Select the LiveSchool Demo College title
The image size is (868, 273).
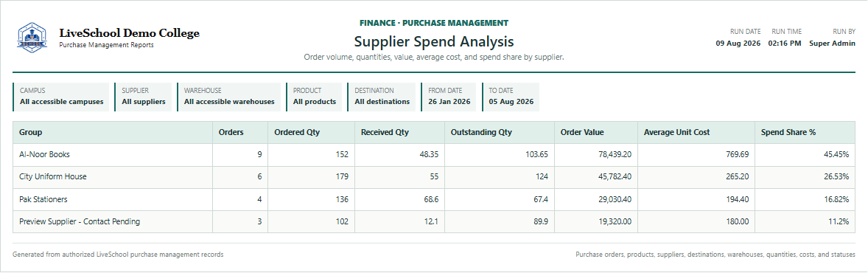click(x=129, y=33)
